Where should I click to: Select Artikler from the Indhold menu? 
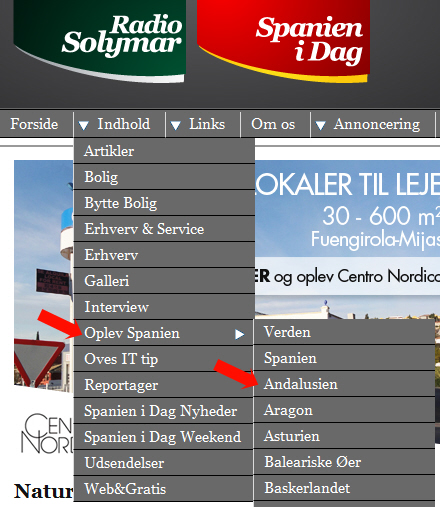164,151
